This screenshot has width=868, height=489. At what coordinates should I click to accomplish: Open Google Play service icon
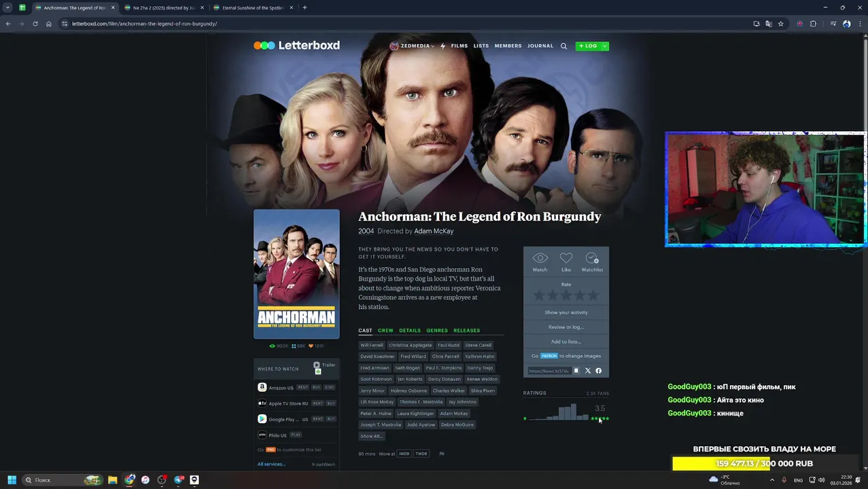(x=262, y=419)
